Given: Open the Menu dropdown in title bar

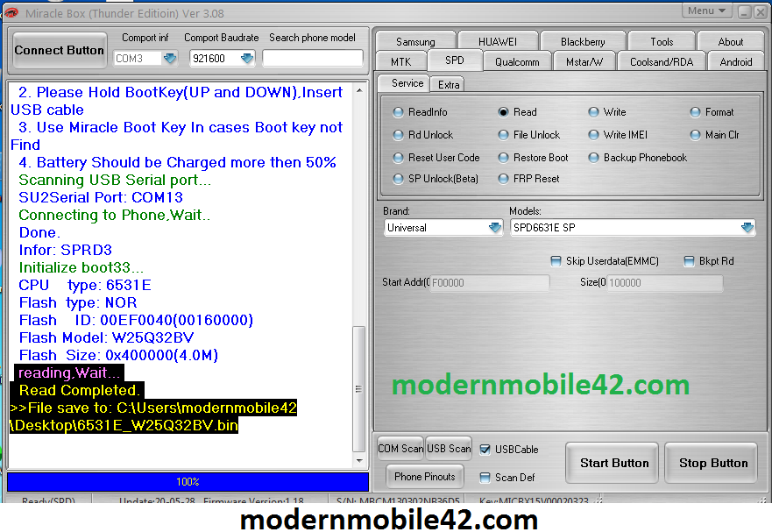Looking at the screenshot, I should pyautogui.click(x=706, y=11).
